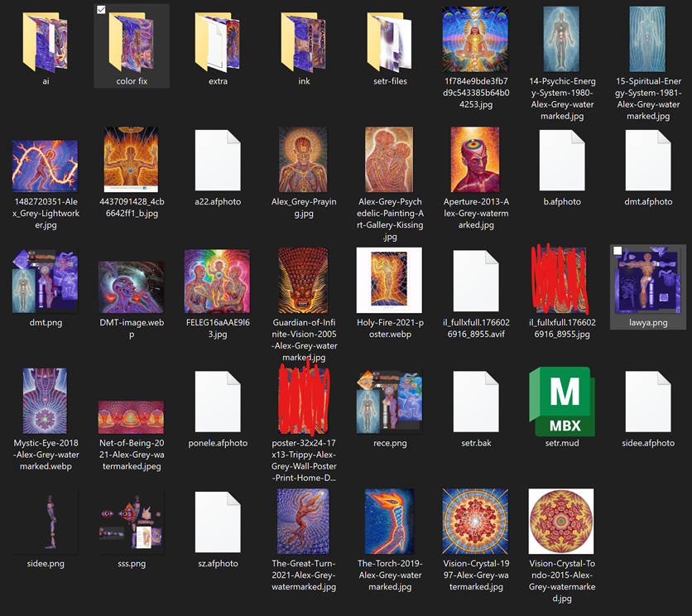Select the Vision-Crystal-1997 image

475,522
